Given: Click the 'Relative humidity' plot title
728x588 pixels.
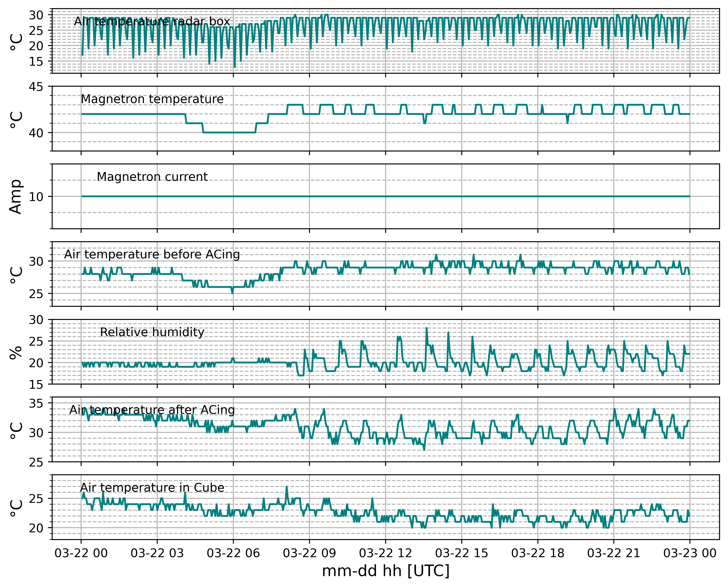Looking at the screenshot, I should [152, 332].
